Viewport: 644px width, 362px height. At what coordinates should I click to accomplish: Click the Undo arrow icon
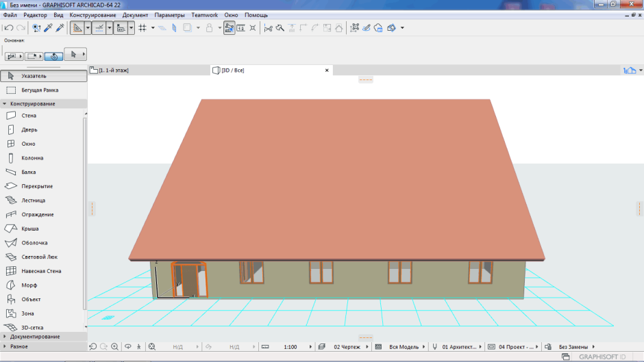(9, 28)
